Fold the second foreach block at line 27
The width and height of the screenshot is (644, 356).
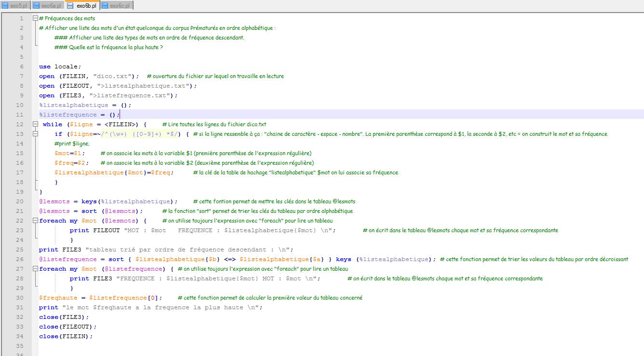point(35,269)
